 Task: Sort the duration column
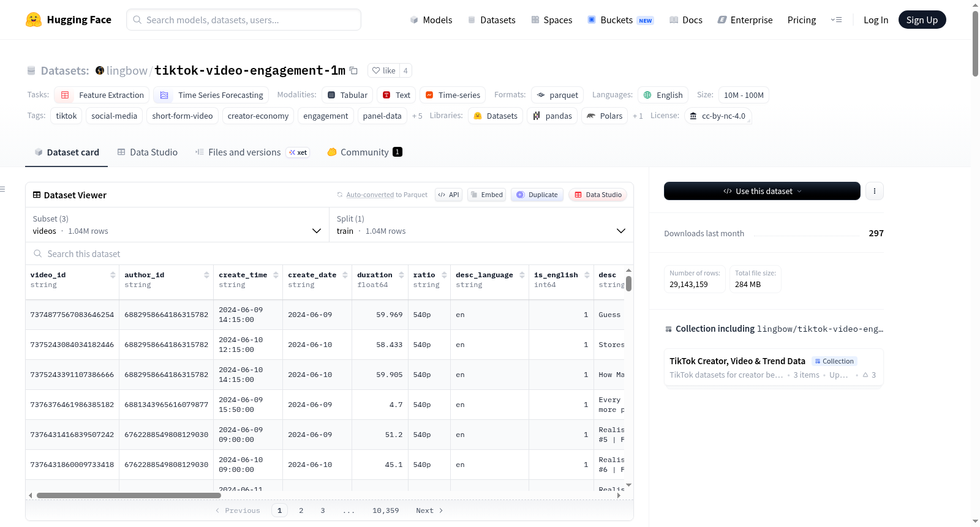pos(401,275)
